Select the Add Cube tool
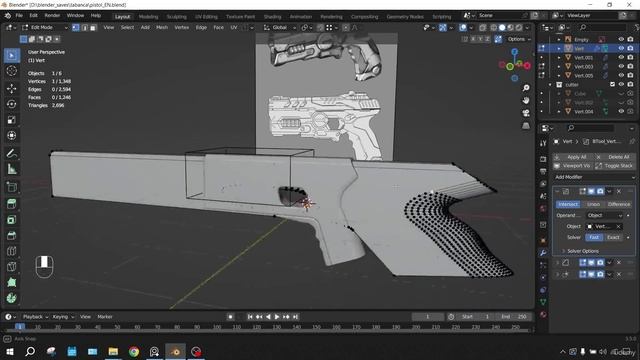This screenshot has height=360, width=640. click(x=12, y=187)
